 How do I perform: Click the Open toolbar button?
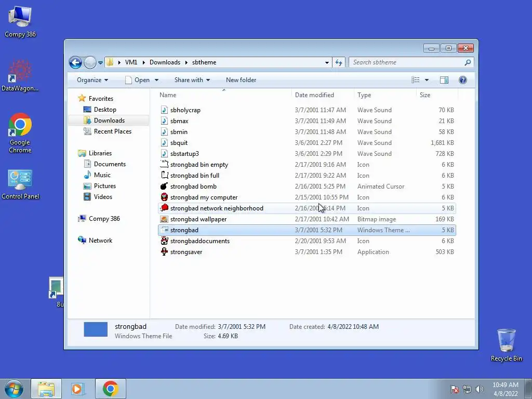tap(138, 80)
